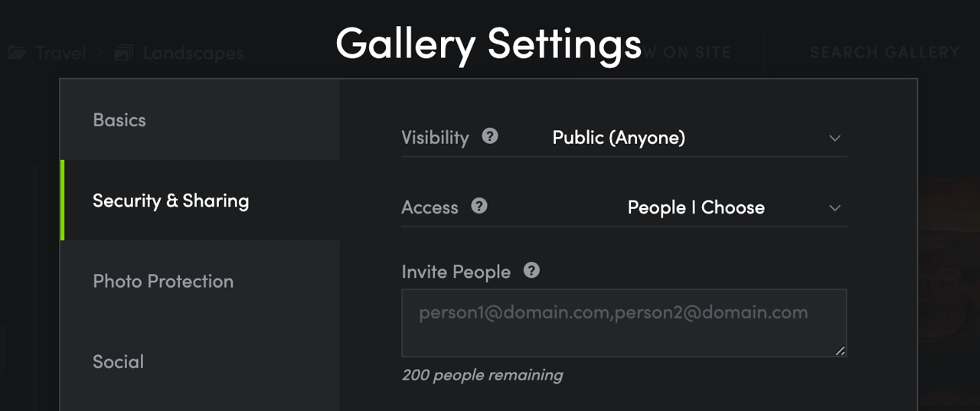Go to the Social settings tab

119,361
